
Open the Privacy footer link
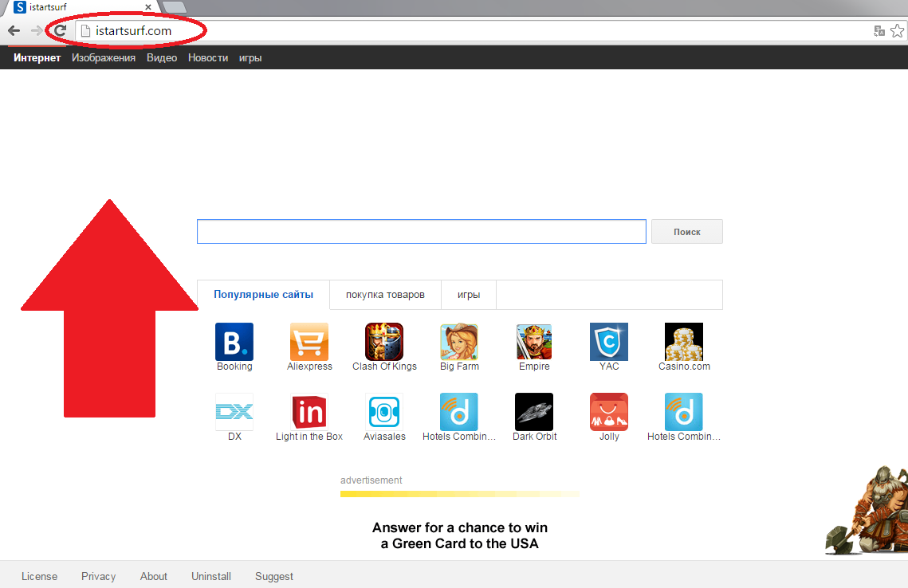point(98,576)
